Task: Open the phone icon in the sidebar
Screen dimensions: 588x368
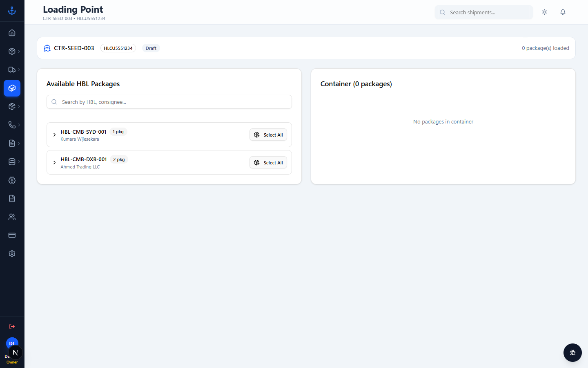Action: coord(12,125)
